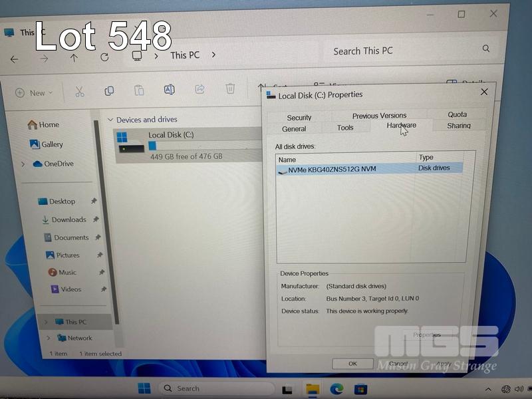
Task: Go up one folder level
Action: tap(74, 58)
